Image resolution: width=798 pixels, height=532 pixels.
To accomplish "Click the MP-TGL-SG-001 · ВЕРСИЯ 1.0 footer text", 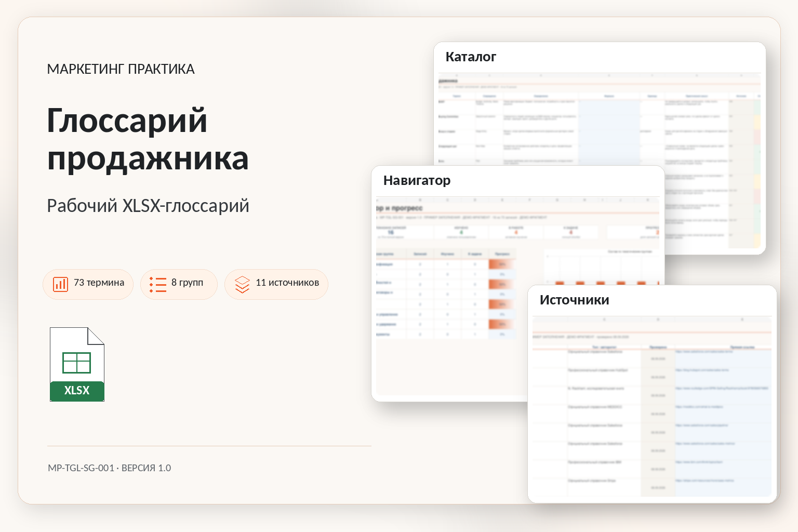I will pyautogui.click(x=110, y=468).
